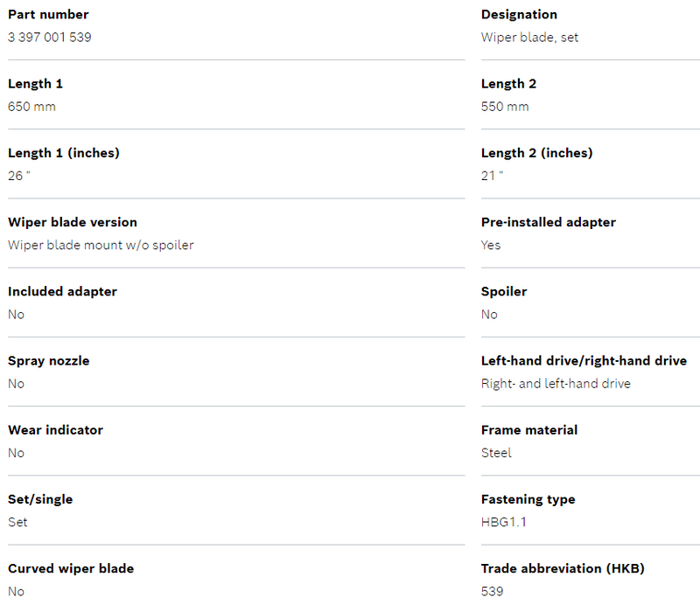
Task: Click the Pre-installed adapter label
Action: [549, 222]
